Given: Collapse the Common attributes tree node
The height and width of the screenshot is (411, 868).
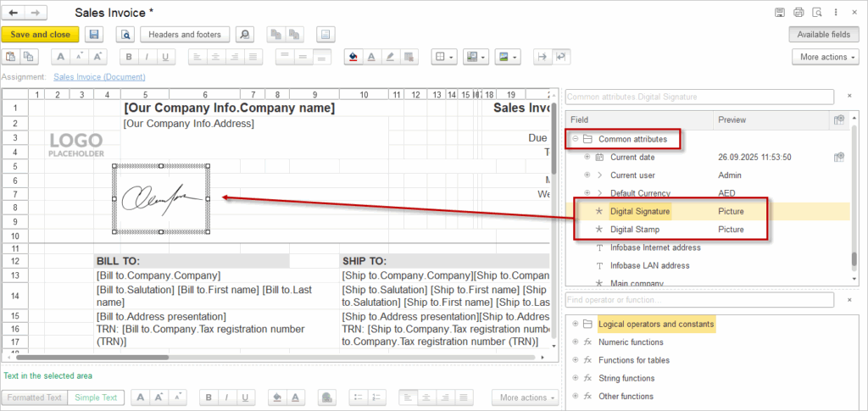Looking at the screenshot, I should (575, 139).
